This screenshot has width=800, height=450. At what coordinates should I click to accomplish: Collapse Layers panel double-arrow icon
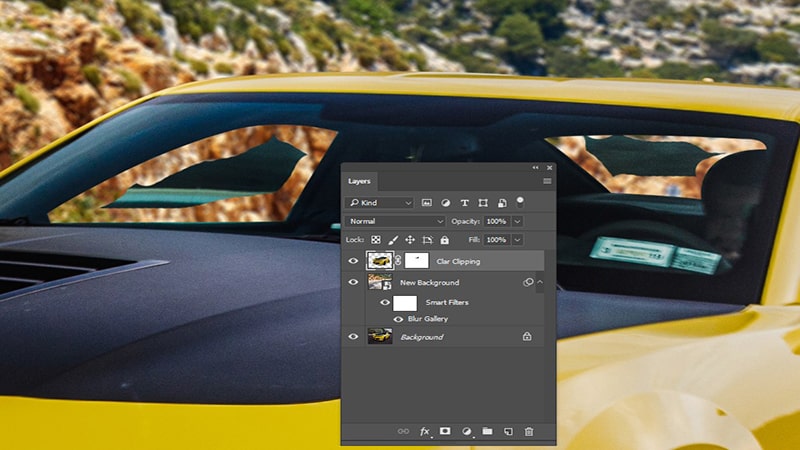click(x=535, y=167)
